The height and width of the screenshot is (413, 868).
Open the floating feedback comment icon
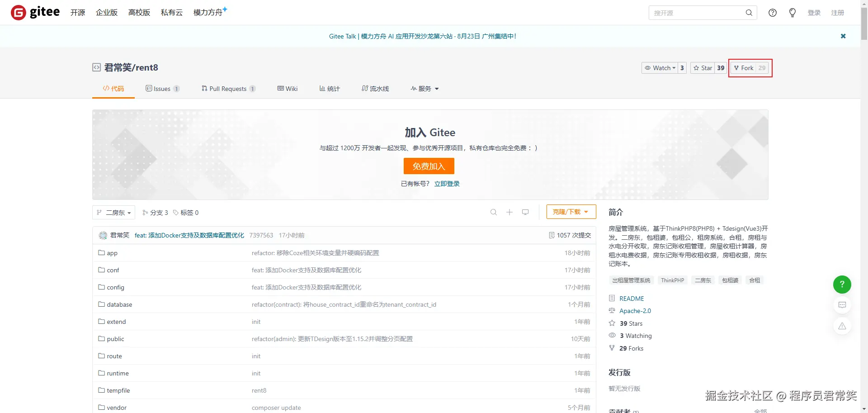click(842, 305)
